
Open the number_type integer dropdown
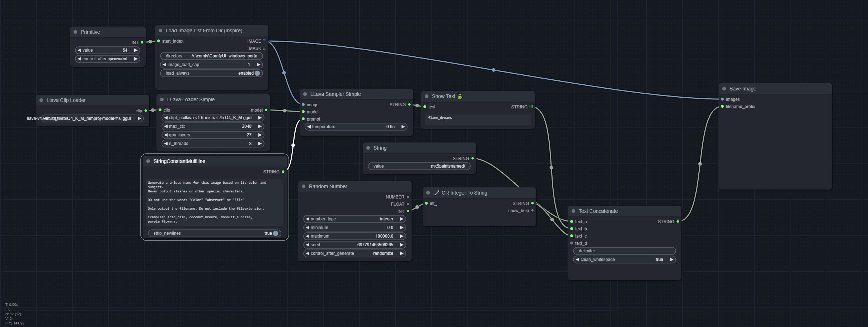coord(355,219)
